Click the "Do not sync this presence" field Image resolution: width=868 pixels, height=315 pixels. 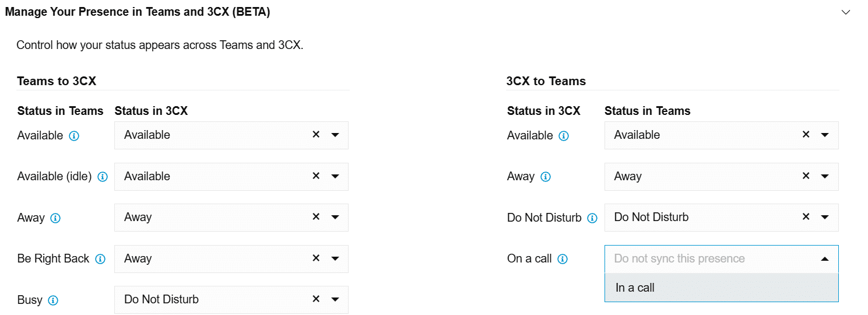click(722, 259)
